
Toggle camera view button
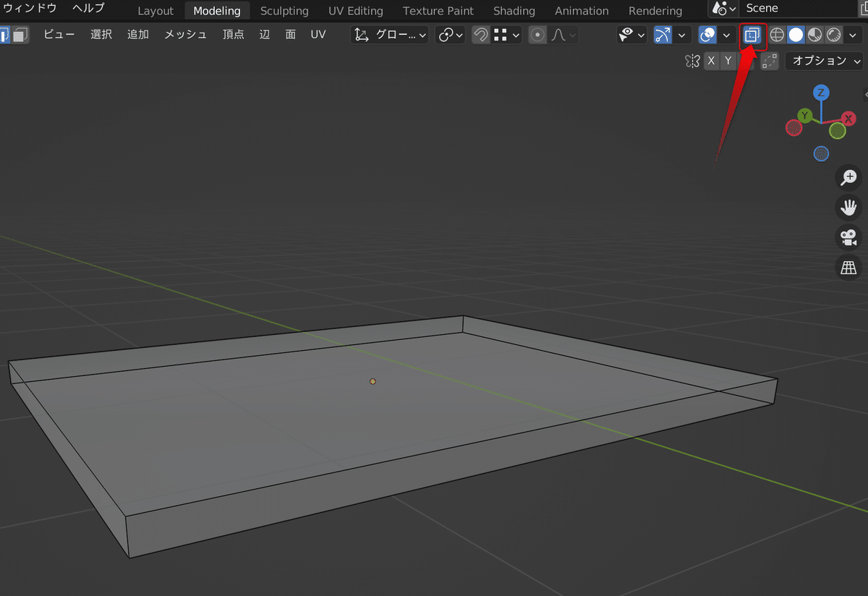849,237
